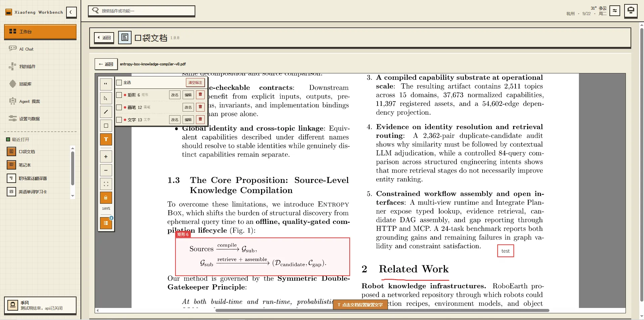Delete the 矩形 6 annotation

coord(200,95)
